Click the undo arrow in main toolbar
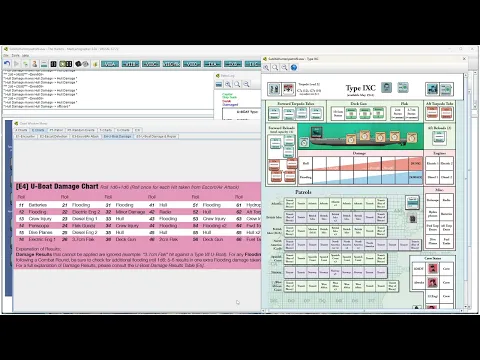 tap(7, 64)
